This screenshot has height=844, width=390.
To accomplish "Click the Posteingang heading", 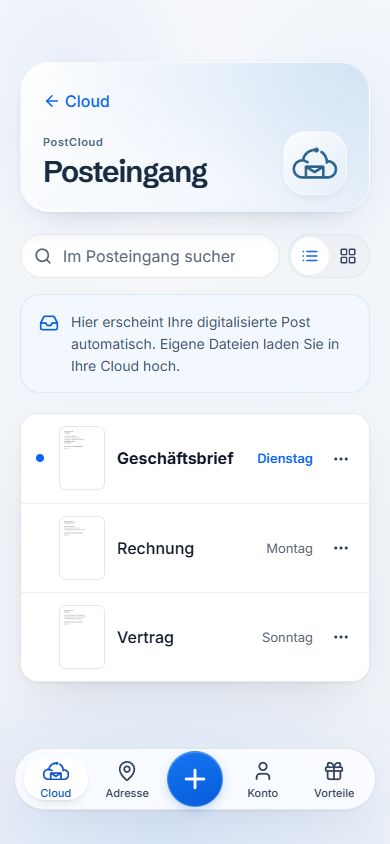I will pos(125,172).
